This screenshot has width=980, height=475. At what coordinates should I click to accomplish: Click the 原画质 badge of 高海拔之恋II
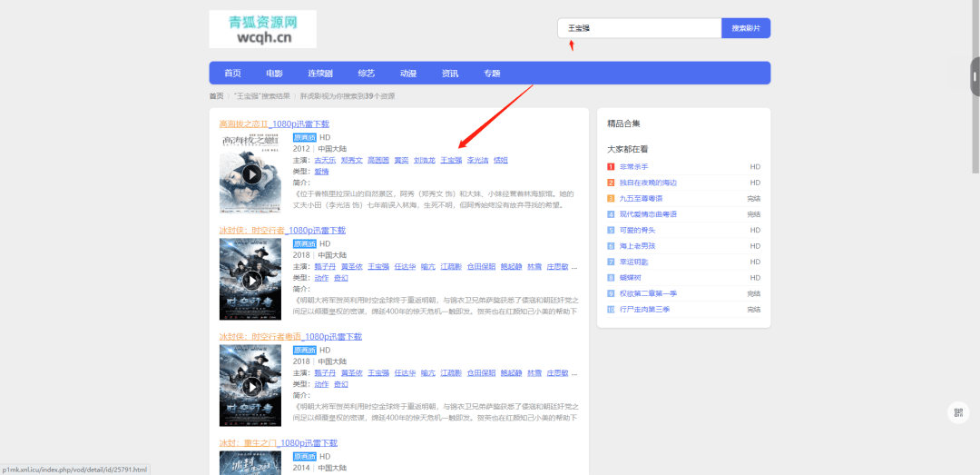tap(304, 137)
